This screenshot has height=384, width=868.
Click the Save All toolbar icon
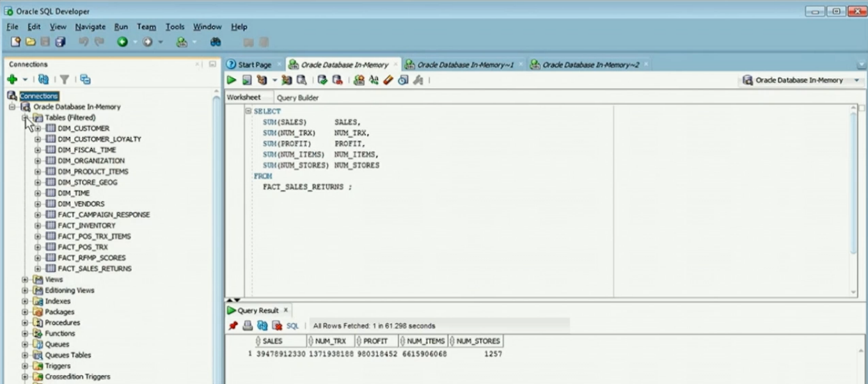(x=60, y=42)
